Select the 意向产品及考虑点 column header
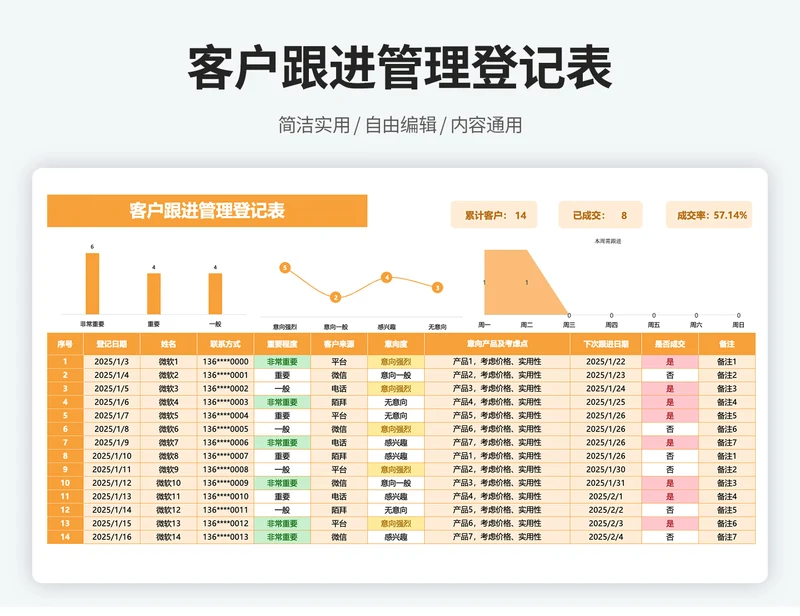 tap(497, 344)
